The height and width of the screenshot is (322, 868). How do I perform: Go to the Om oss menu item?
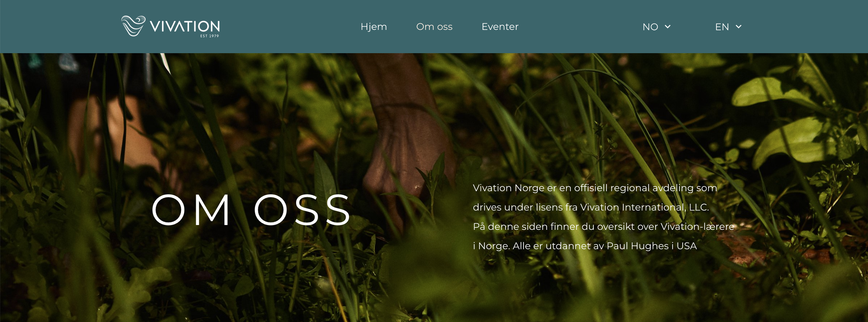click(x=434, y=27)
